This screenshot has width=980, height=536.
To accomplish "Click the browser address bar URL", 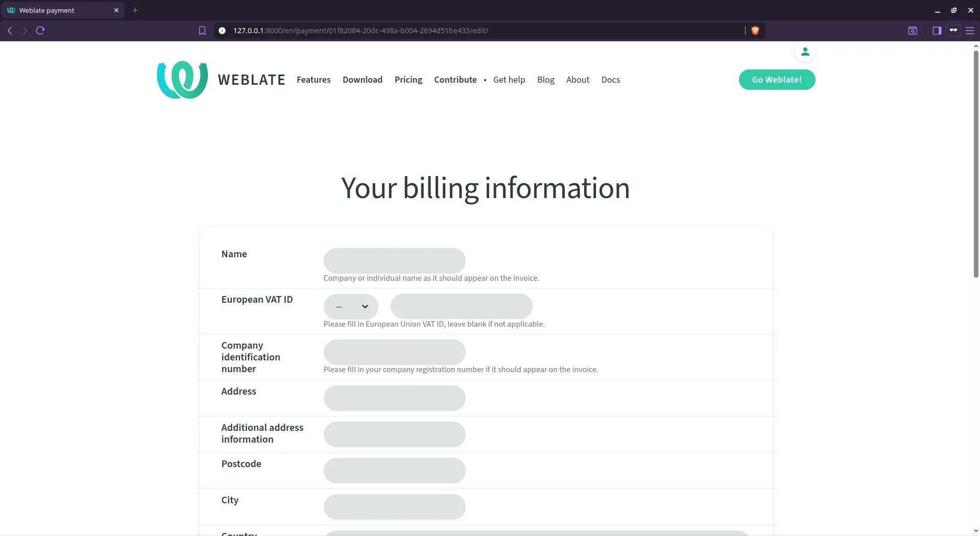I will [361, 31].
